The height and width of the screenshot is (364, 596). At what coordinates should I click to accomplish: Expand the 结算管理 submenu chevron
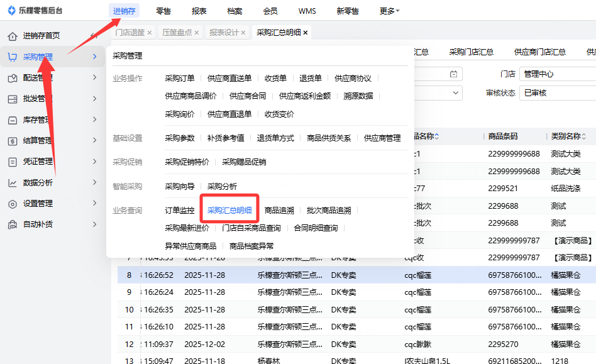click(95, 140)
